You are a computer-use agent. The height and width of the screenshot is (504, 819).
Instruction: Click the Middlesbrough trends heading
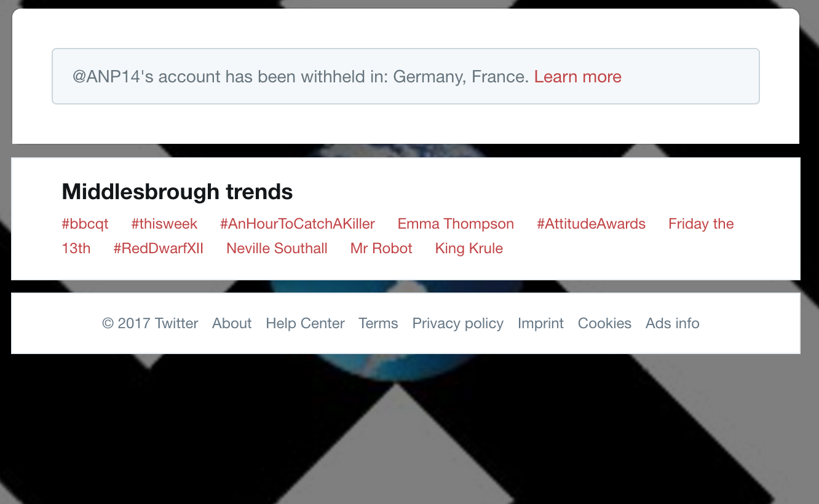click(177, 192)
